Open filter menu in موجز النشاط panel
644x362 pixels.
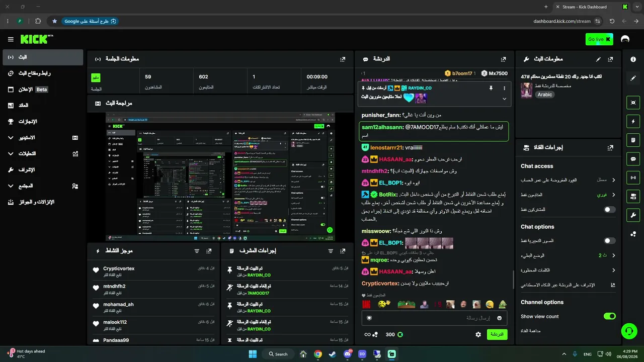tap(197, 251)
